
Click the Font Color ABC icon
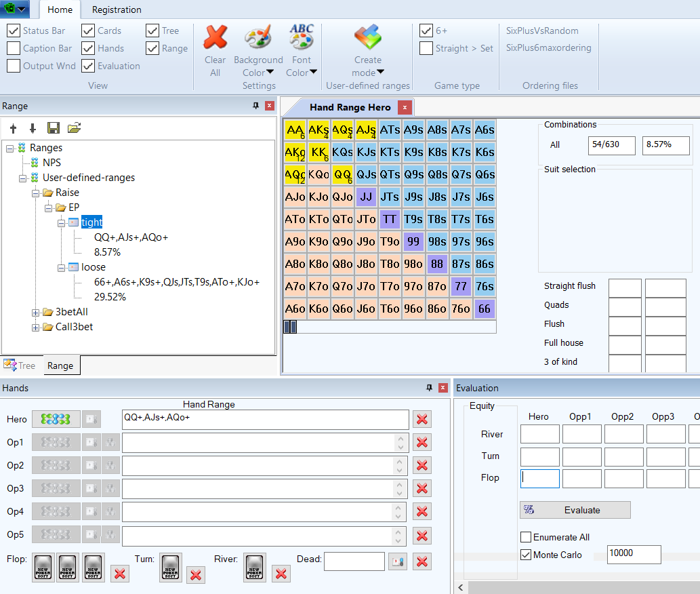301,37
